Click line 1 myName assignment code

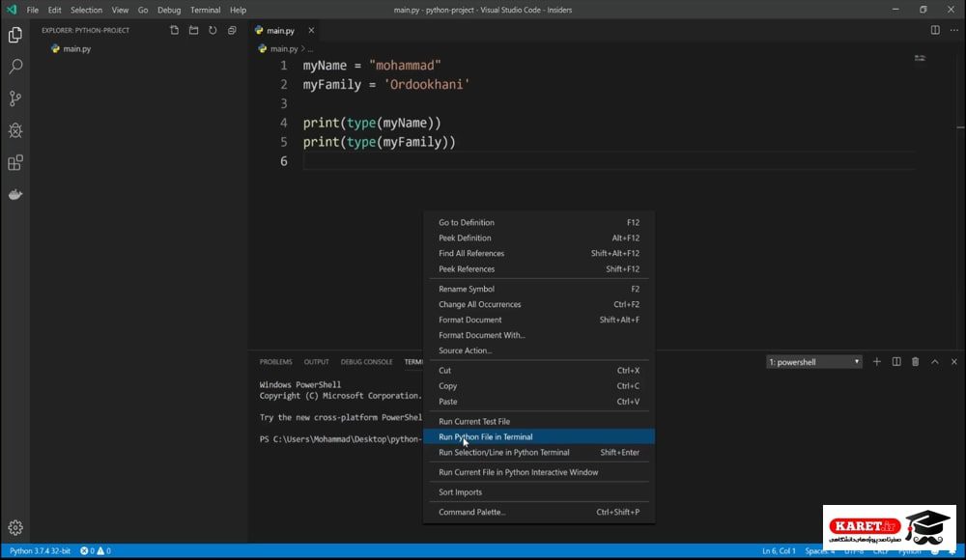(372, 66)
